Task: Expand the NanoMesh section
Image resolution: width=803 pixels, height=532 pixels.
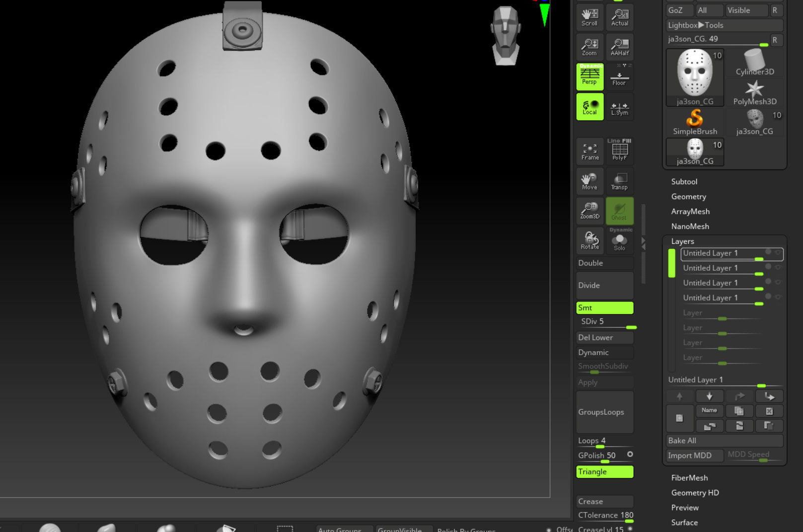Action: [x=690, y=227]
